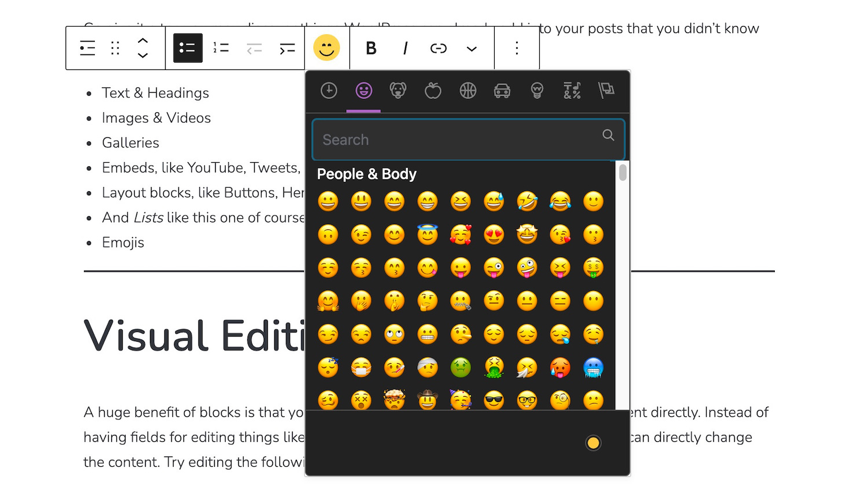Open the more rich text controls dropdown
This screenshot has height=490, width=868.
[x=472, y=49]
